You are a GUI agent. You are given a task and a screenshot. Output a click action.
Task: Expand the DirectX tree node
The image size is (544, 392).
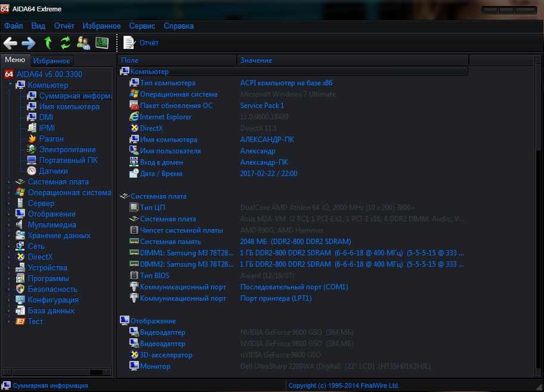click(9, 257)
